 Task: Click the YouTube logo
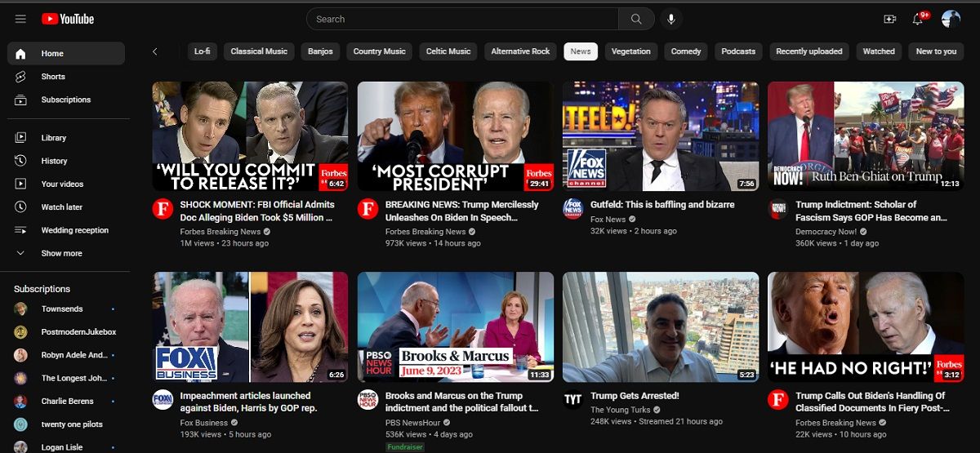[x=68, y=19]
